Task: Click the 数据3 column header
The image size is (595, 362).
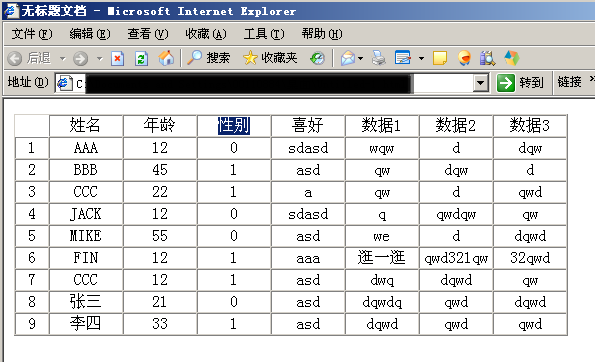Action: [x=530, y=125]
